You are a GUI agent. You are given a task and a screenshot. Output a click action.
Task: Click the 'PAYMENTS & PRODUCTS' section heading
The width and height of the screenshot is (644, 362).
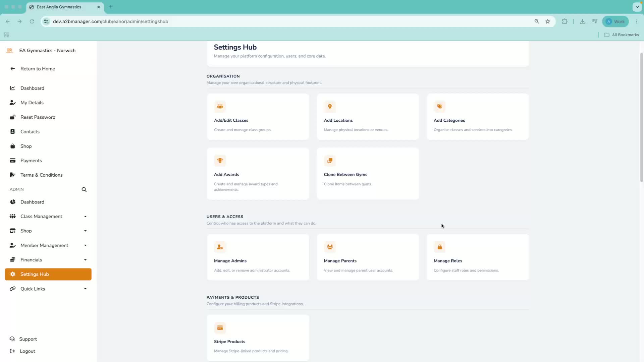[233, 297]
